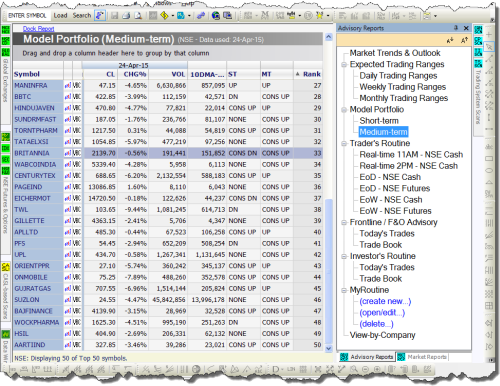
Task: Click the (open/edit...) link under MyRoutine
Action: [x=382, y=313]
